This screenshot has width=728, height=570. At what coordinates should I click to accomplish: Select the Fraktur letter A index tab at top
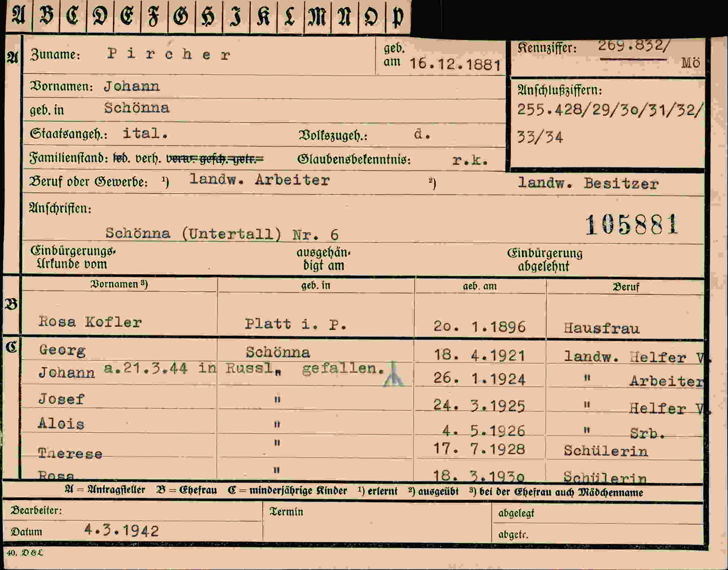pyautogui.click(x=19, y=16)
